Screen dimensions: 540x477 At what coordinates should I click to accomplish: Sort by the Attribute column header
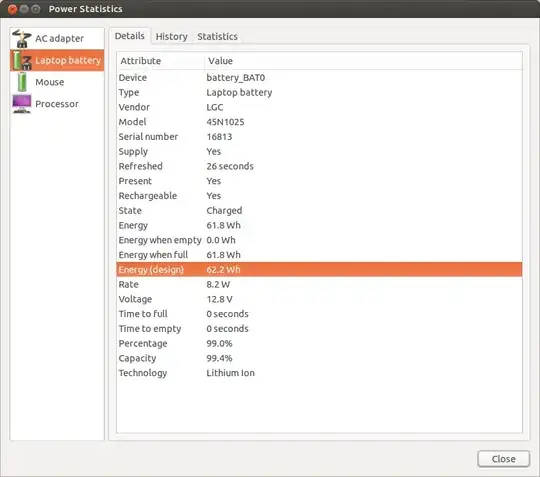pyautogui.click(x=160, y=61)
